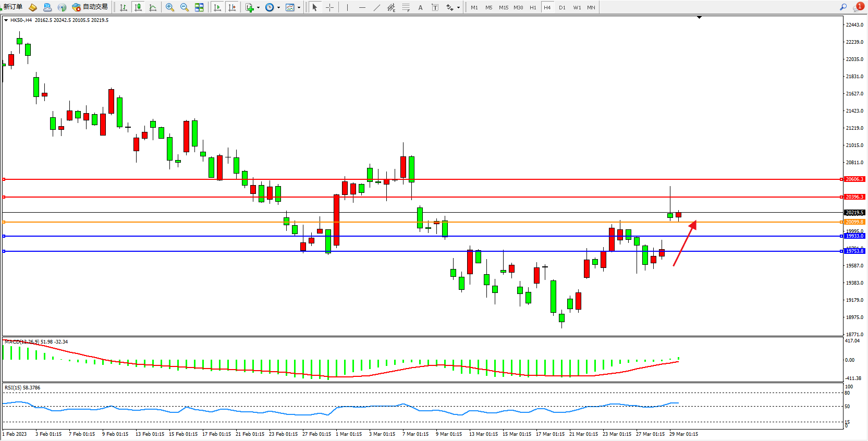The image size is (868, 441).
Task: Select the horizontal line drawing tool
Action: point(362,7)
